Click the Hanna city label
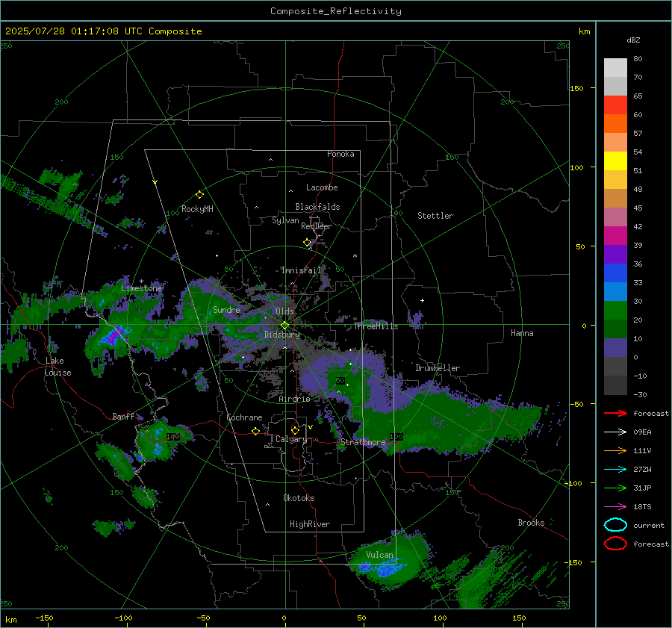 [x=522, y=333]
